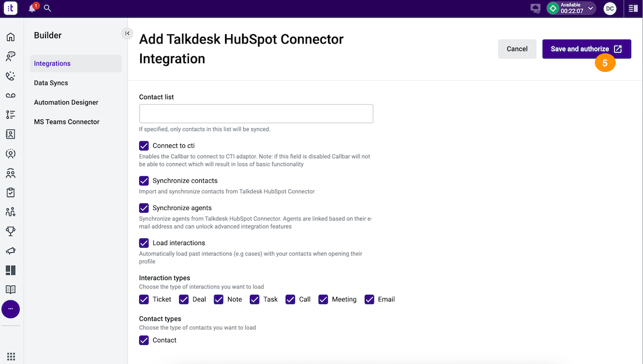Click the Save and authorize button
This screenshot has height=364, width=643.
coord(586,49)
